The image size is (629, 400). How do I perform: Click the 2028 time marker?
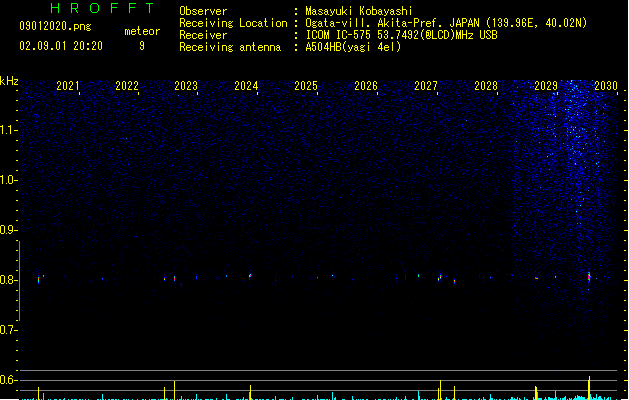pos(486,86)
